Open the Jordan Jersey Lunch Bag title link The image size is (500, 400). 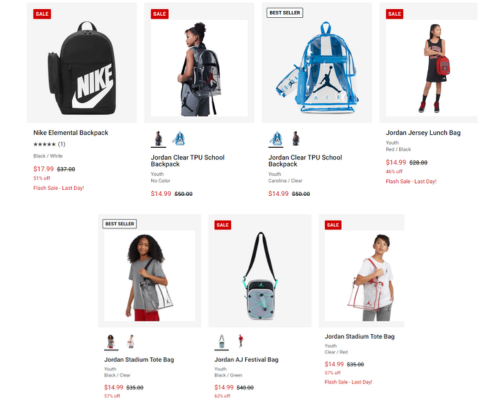point(423,133)
